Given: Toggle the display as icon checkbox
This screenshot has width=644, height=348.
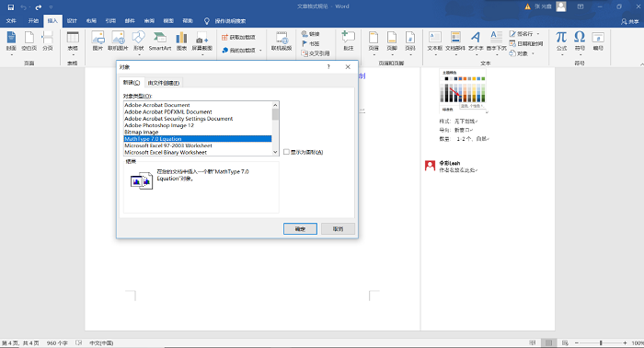Looking at the screenshot, I should point(286,152).
